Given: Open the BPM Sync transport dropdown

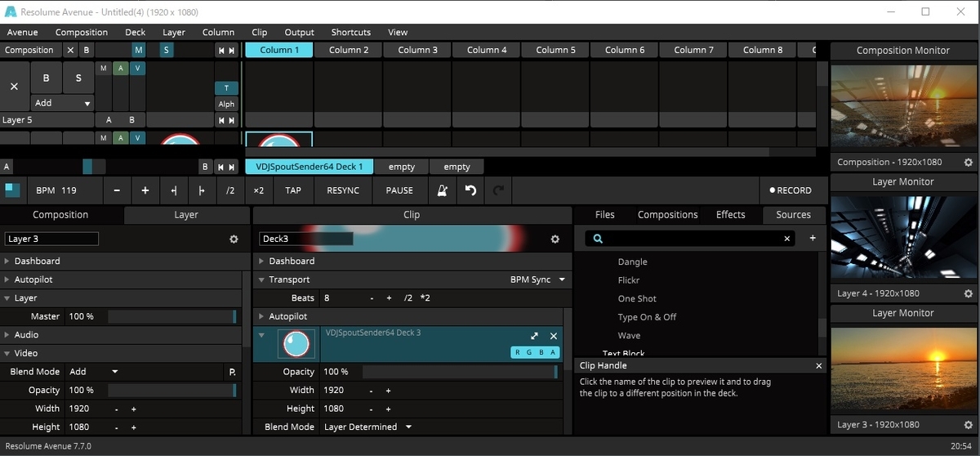Looking at the screenshot, I should (x=538, y=279).
